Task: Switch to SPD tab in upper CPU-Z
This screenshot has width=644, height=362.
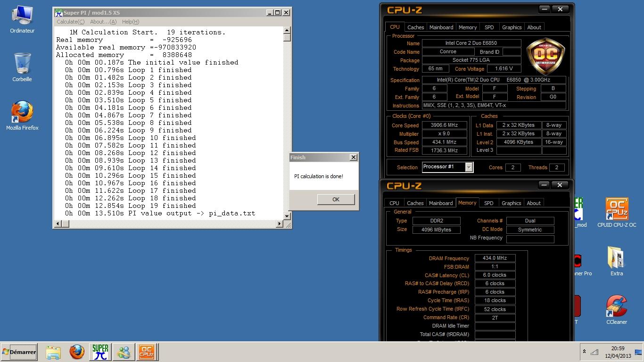Action: pos(489,27)
